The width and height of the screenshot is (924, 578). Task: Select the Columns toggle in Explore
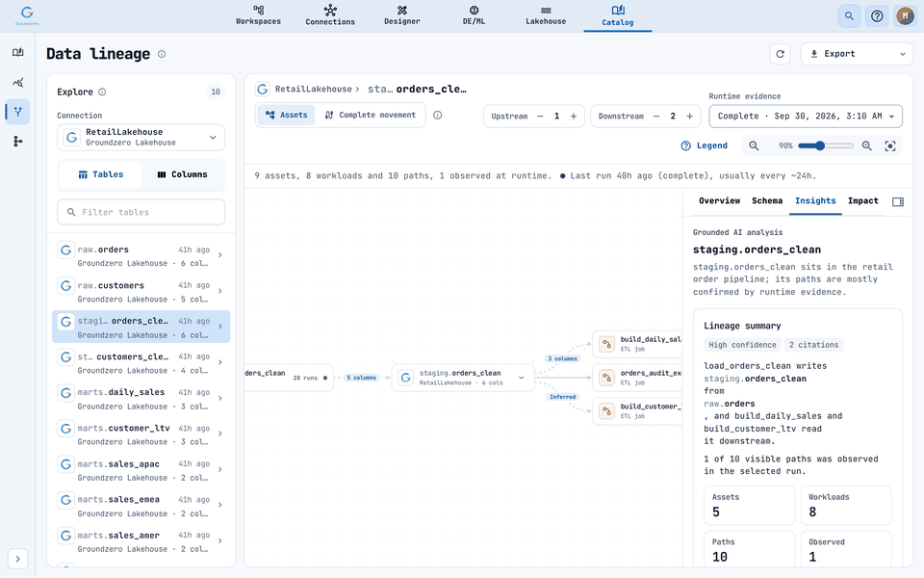(183, 174)
